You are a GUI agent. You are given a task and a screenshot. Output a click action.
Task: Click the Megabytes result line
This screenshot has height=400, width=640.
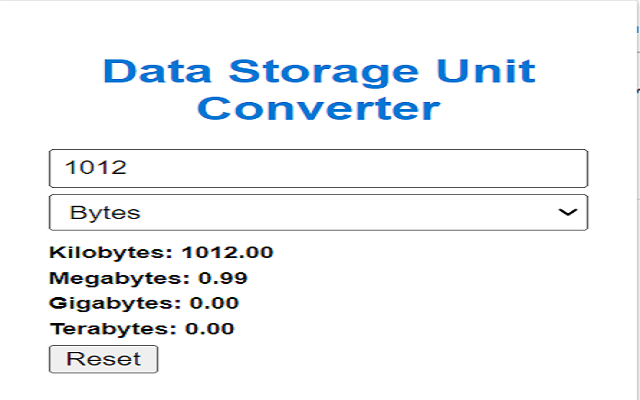click(x=148, y=278)
